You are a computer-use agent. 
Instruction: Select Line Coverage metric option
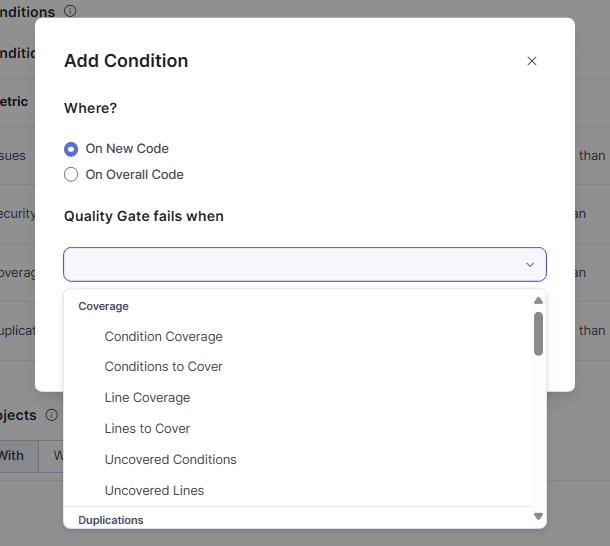click(x=147, y=398)
